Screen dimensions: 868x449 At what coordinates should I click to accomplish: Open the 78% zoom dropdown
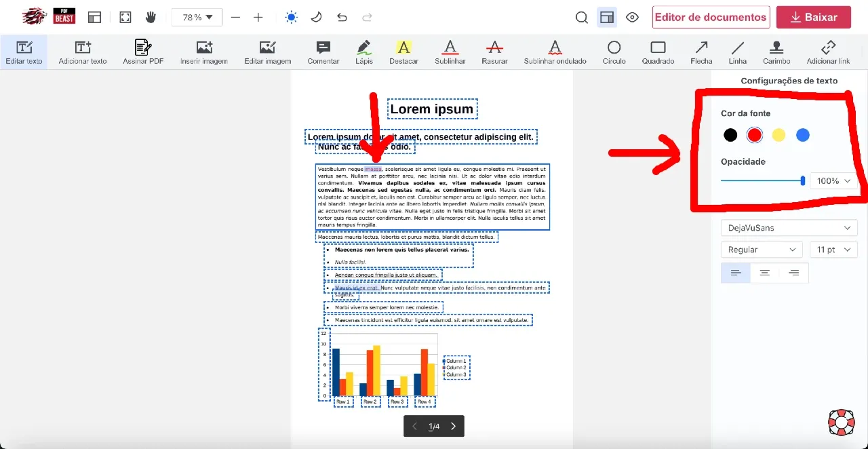(x=197, y=18)
